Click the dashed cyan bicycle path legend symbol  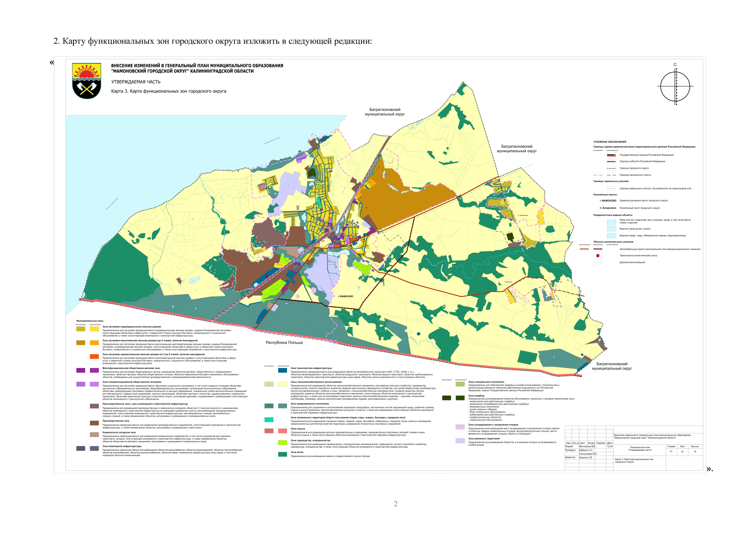pyautogui.click(x=598, y=262)
